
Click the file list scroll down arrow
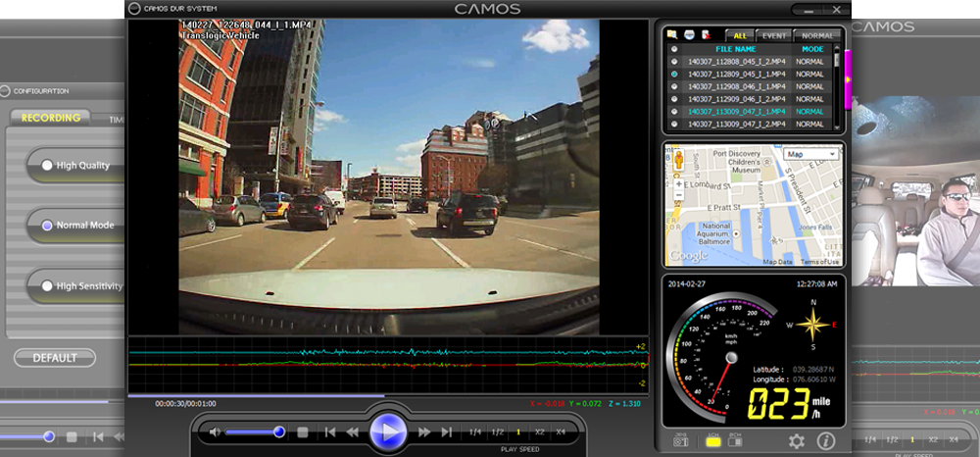(x=837, y=126)
